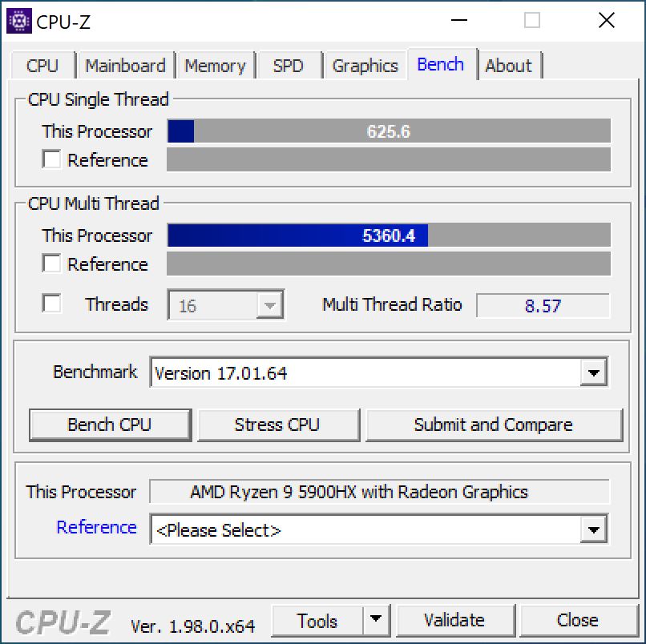Click Submit and Compare button
Image resolution: width=646 pixels, height=644 pixels.
pyautogui.click(x=494, y=425)
